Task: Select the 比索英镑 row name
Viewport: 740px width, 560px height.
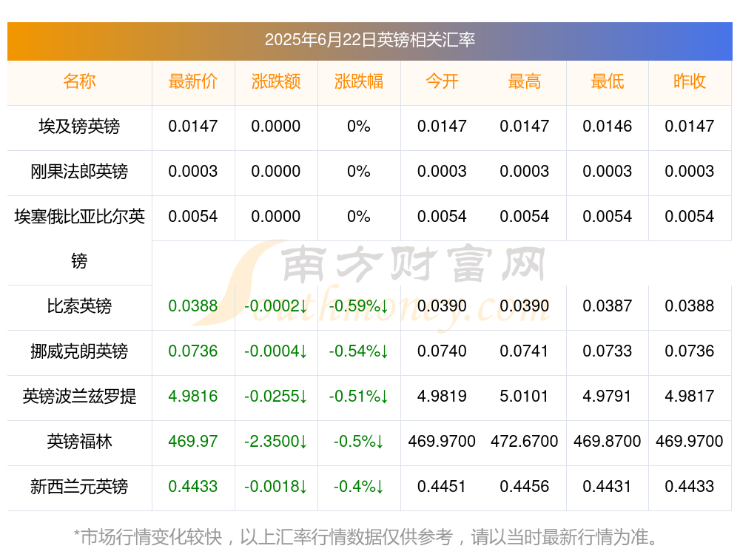Action: click(79, 306)
